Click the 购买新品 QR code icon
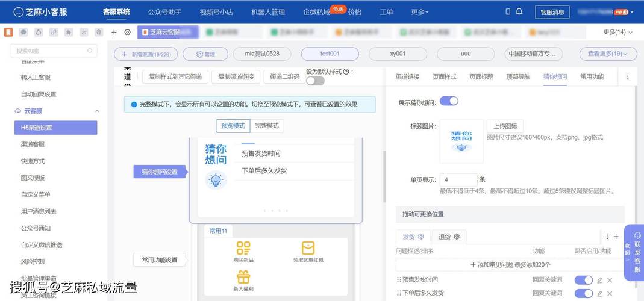This screenshot has width=644, height=301. 243,248
